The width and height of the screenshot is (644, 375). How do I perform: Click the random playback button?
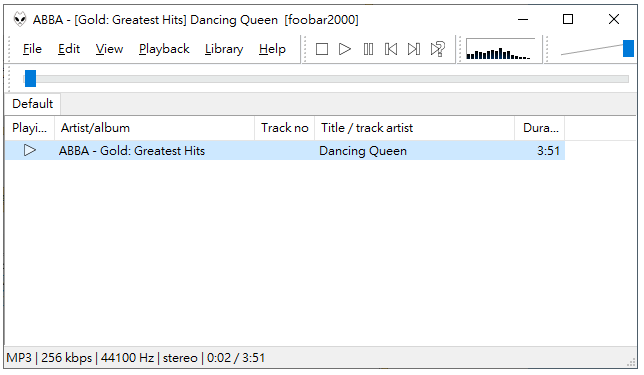(x=437, y=49)
